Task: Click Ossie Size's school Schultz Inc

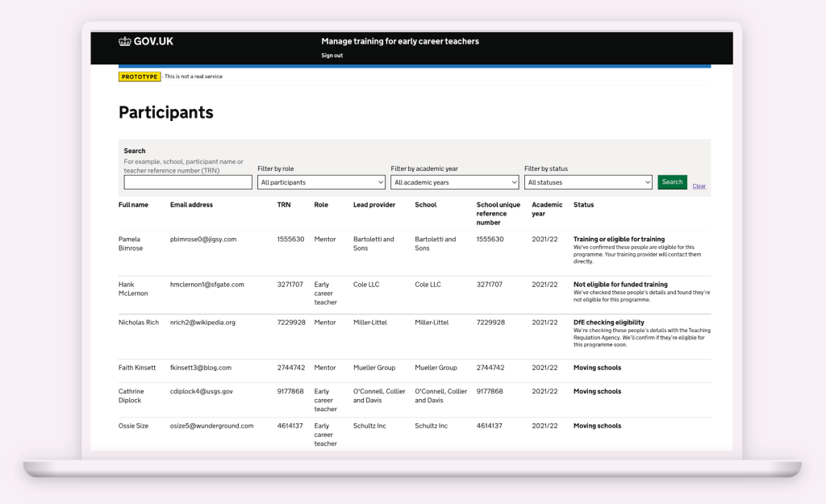Action: point(431,426)
